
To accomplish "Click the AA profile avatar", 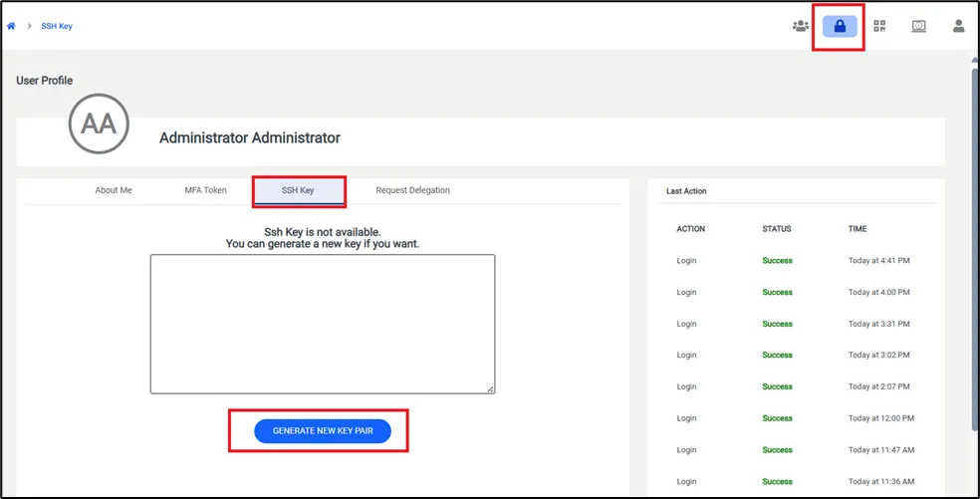I will click(x=99, y=124).
